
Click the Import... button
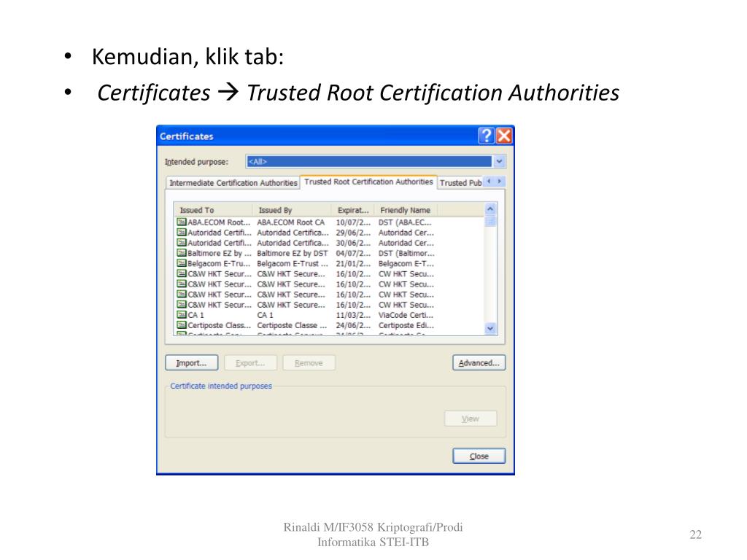192,363
